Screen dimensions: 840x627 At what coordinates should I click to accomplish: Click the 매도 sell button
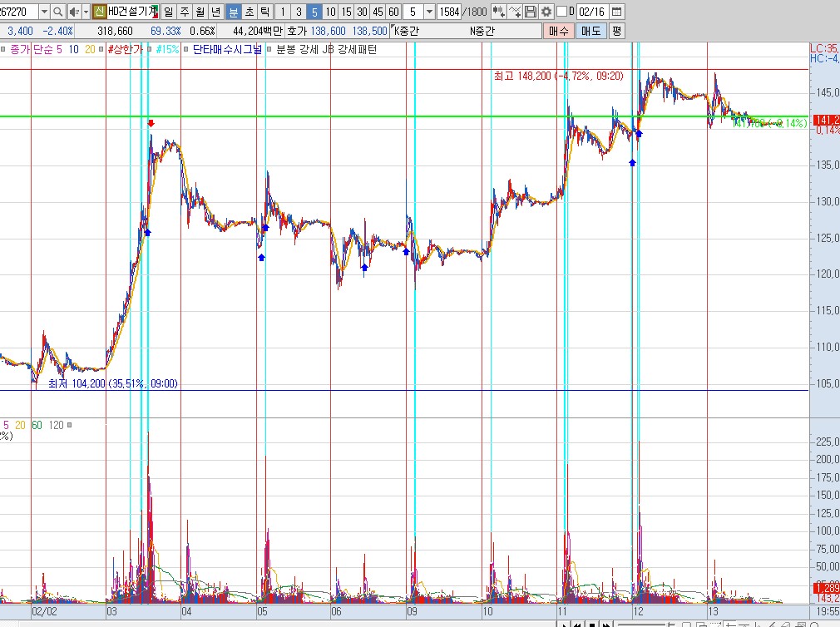(x=591, y=31)
